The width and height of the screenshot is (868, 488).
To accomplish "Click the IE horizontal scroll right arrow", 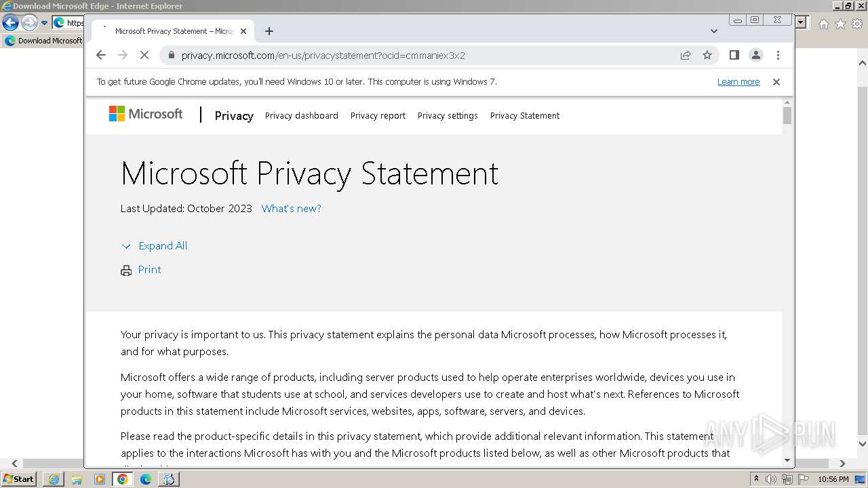I will pos(842,464).
